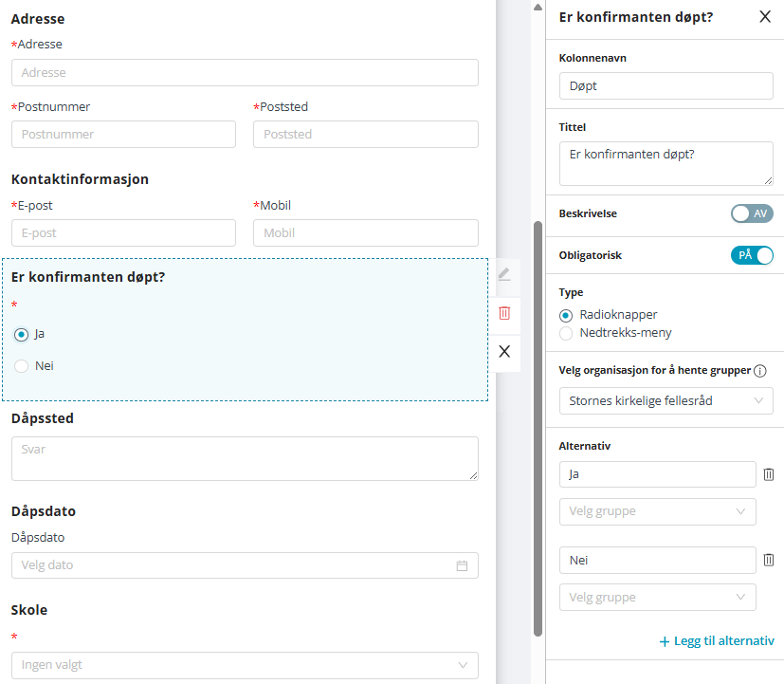Viewport: 784px width, 684px height.
Task: Select Nedtrekks-meny as the type
Action: pos(566,333)
